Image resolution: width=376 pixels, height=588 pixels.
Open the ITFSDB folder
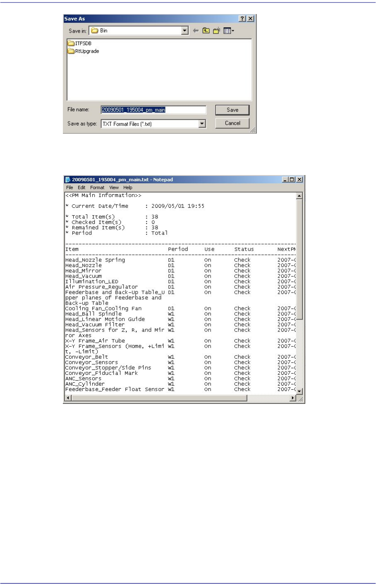(x=79, y=43)
